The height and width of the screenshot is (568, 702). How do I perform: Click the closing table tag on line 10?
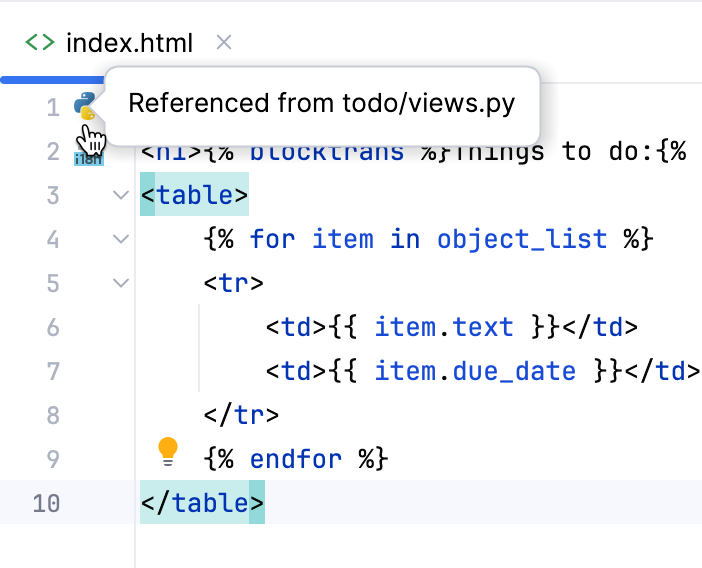202,502
